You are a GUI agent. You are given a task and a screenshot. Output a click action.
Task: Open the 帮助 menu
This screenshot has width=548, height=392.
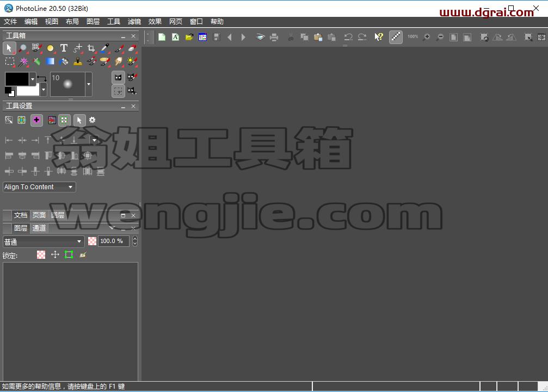(x=217, y=21)
